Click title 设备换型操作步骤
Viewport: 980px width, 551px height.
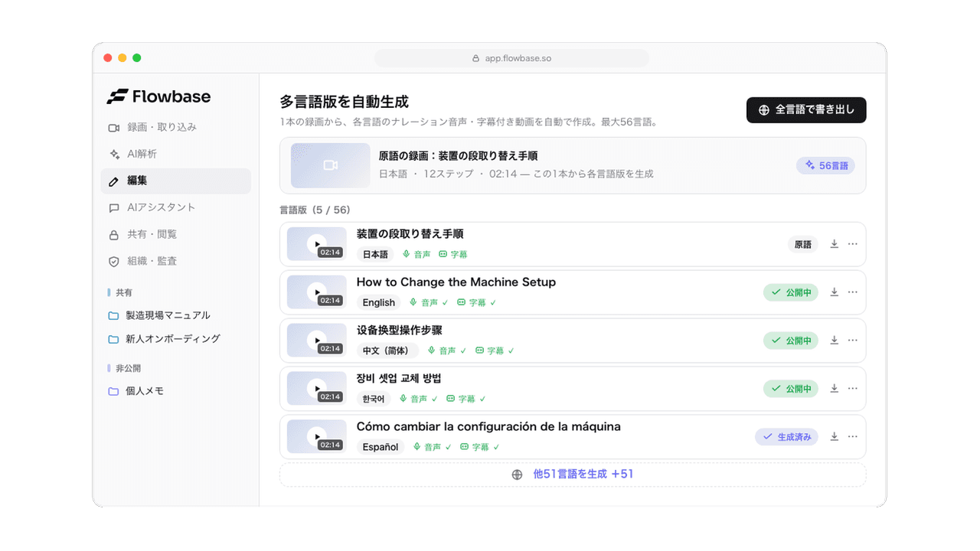(400, 331)
